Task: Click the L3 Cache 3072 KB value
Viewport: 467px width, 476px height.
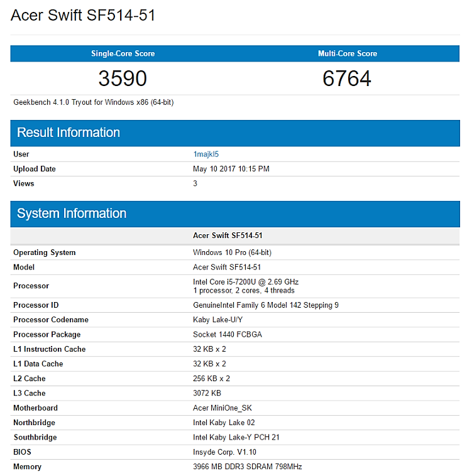Action: pyautogui.click(x=207, y=393)
